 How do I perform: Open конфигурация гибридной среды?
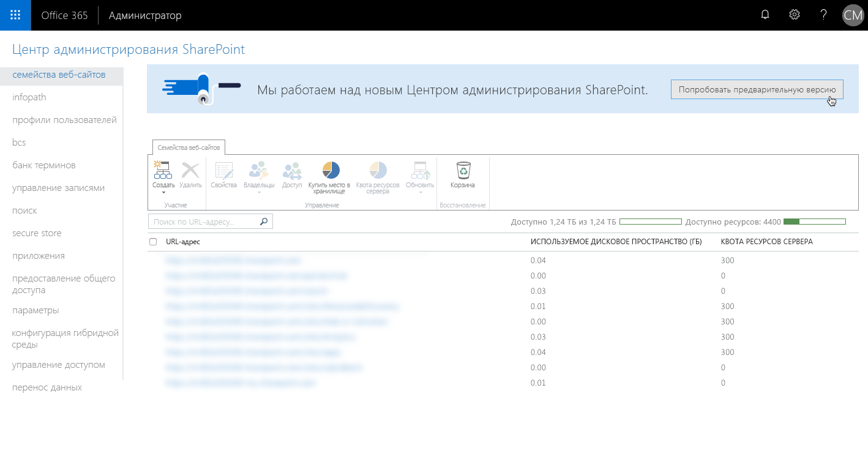[x=65, y=338]
